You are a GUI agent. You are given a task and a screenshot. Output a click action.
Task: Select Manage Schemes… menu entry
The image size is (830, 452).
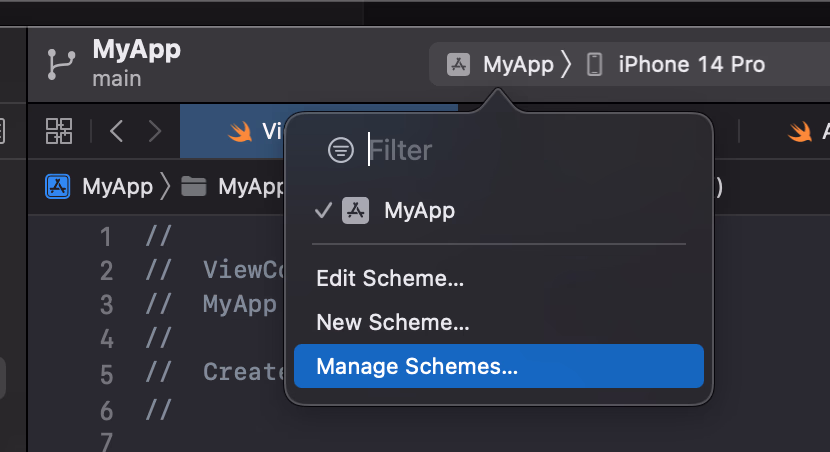coord(417,367)
